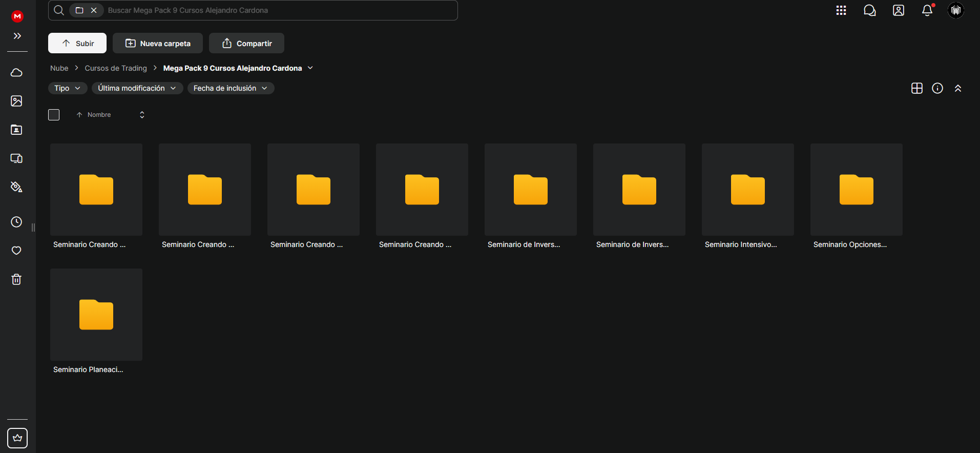
Task: Open the Última modificación filter dropdown
Action: pyautogui.click(x=137, y=88)
